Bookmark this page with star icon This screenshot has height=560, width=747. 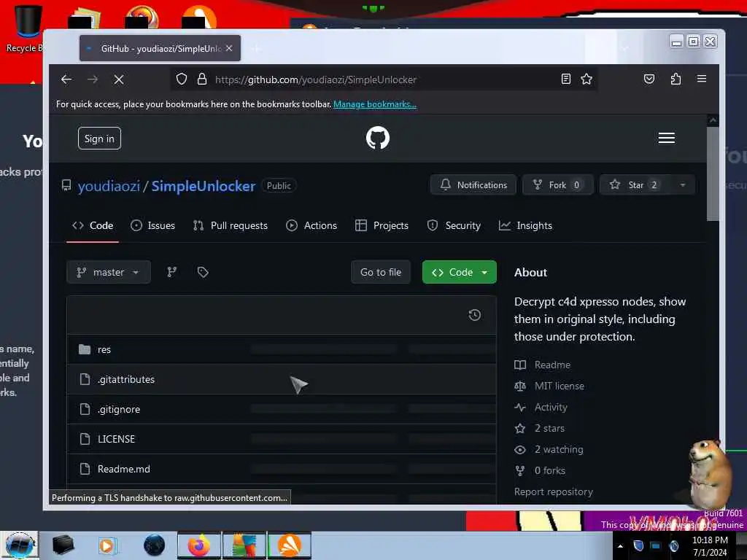coord(587,79)
